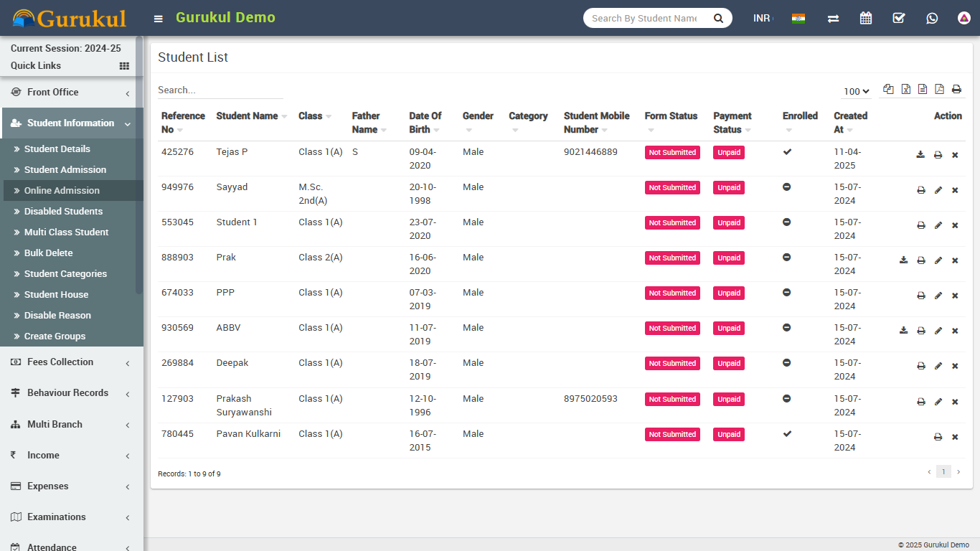Screen dimensions: 980x551
Task: Open the calendar icon in the top bar
Action: pyautogui.click(x=866, y=18)
